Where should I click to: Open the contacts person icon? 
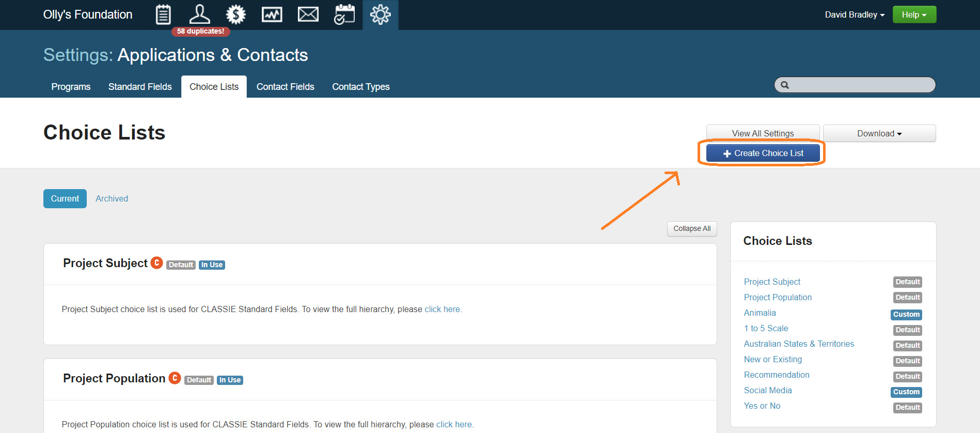[199, 14]
